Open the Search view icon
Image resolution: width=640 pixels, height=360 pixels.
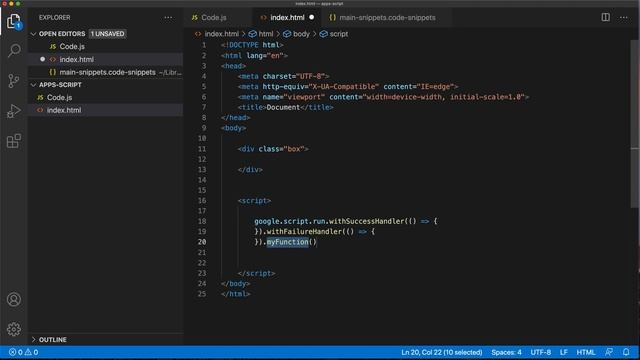[x=14, y=51]
